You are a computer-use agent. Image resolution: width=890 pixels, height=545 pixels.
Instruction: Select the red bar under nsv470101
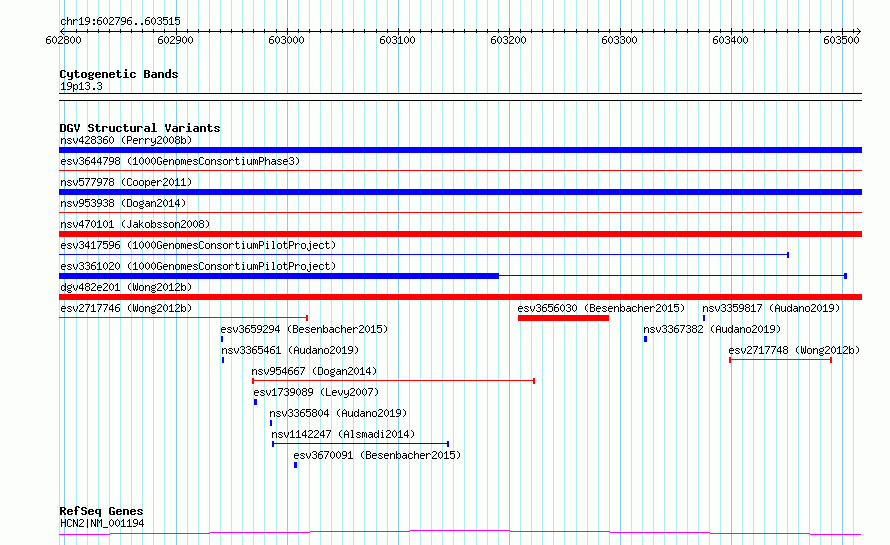pyautogui.click(x=460, y=234)
